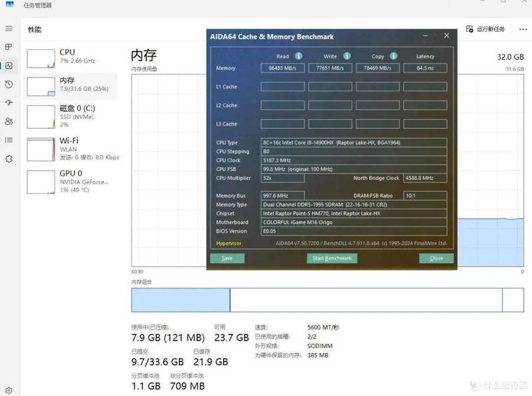Click the Motherboard COLORFUL iGame M16 Origo field
The image size is (532, 396).
[x=354, y=222]
